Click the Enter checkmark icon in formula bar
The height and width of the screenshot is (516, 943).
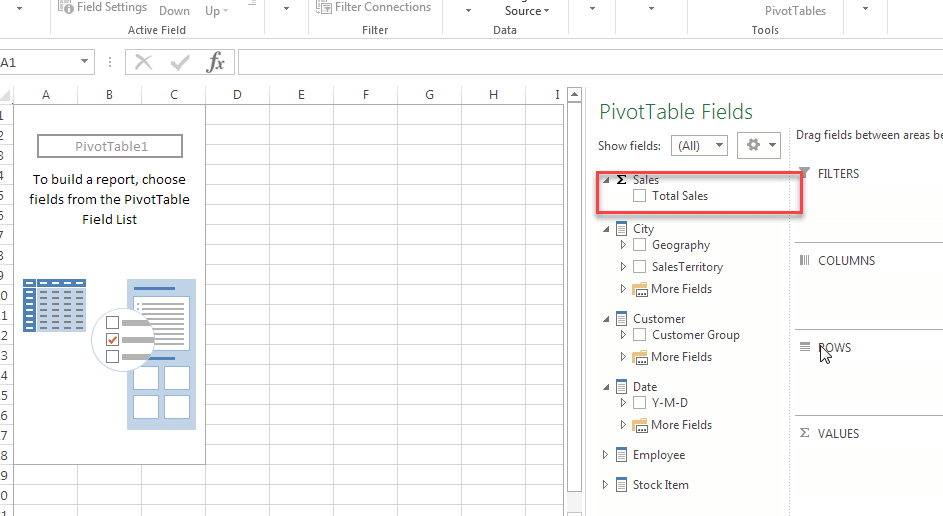pos(180,63)
